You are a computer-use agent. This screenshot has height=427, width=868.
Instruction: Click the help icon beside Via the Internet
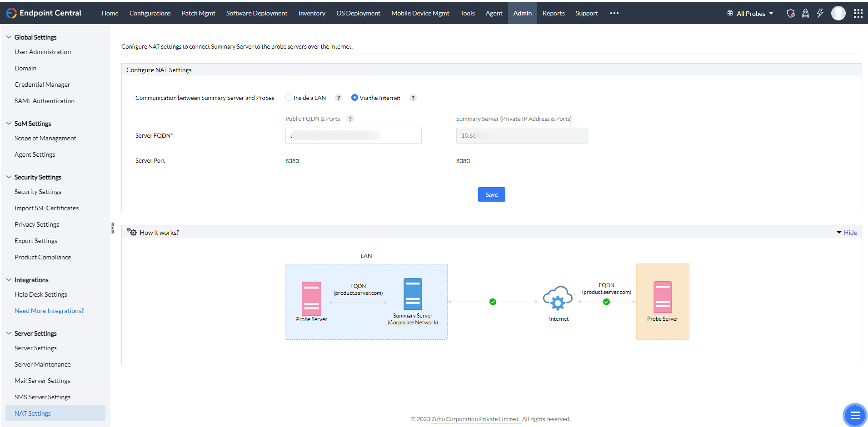(413, 98)
